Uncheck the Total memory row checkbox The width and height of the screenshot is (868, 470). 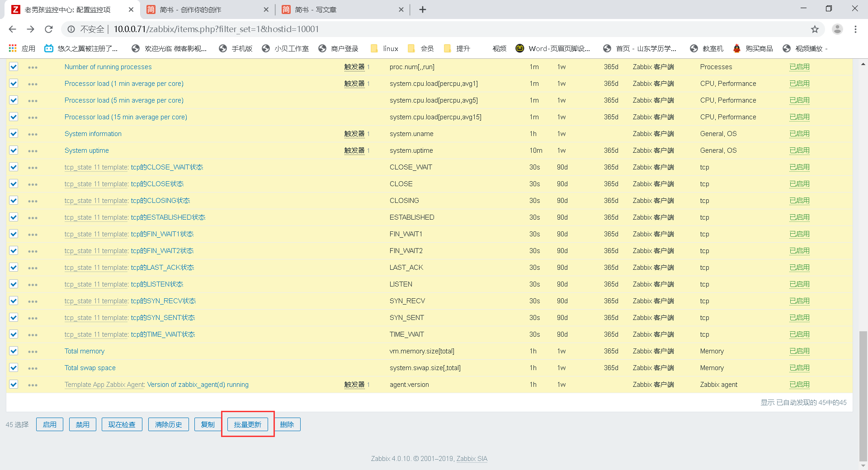(14, 351)
